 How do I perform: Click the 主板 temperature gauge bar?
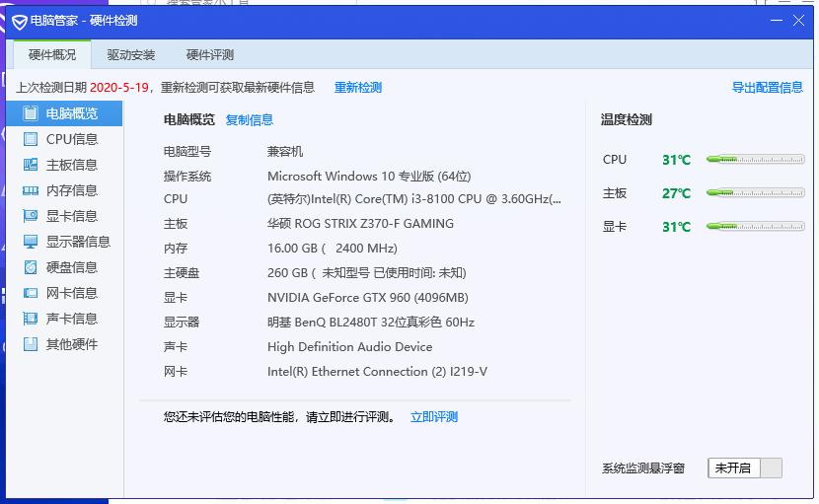tap(755, 192)
